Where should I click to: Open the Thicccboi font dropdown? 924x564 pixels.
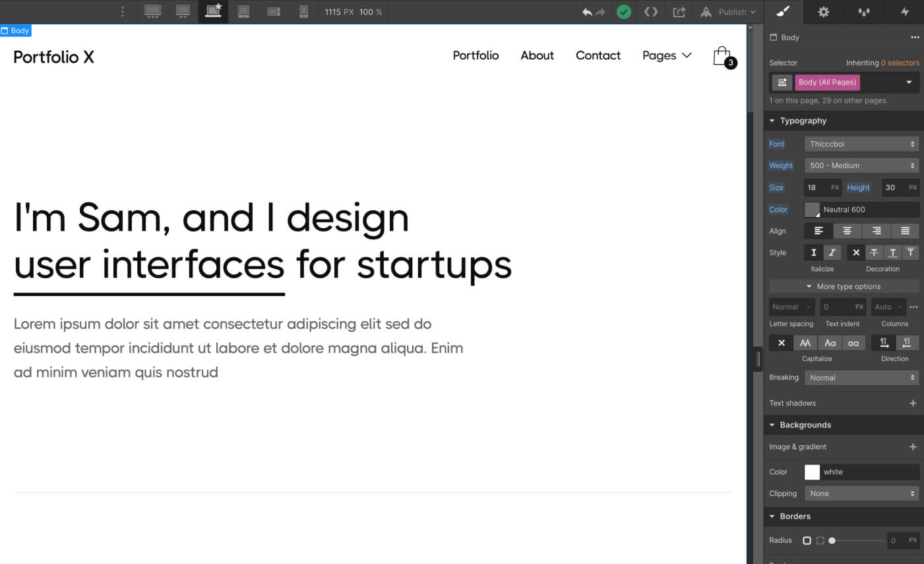(861, 143)
